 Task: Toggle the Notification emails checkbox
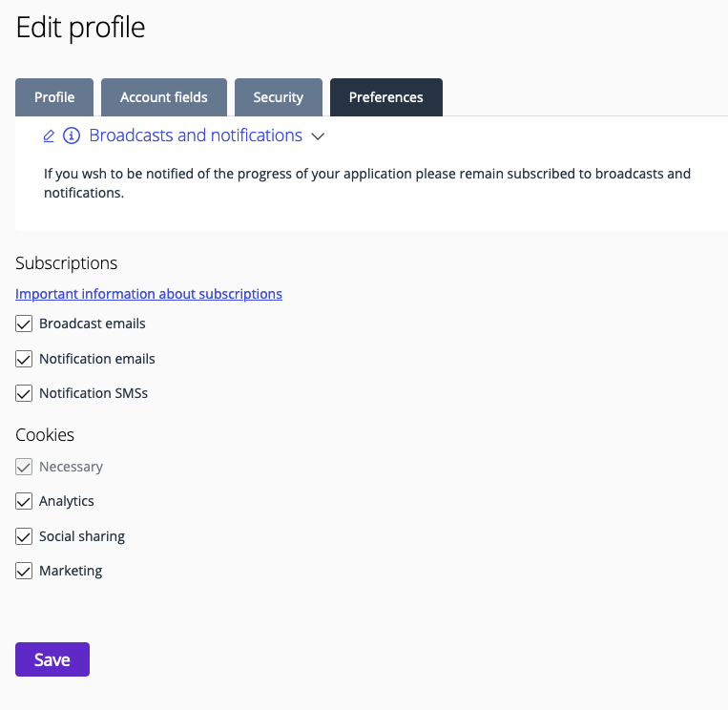coord(24,359)
